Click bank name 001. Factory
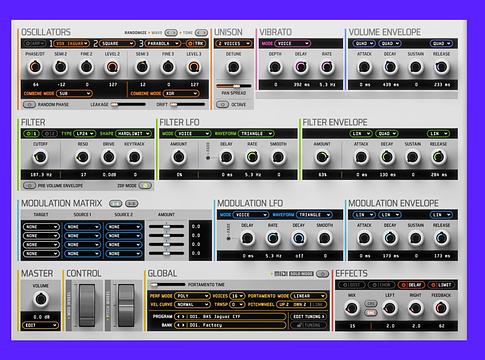This screenshot has width=485, height=360. pos(206,325)
